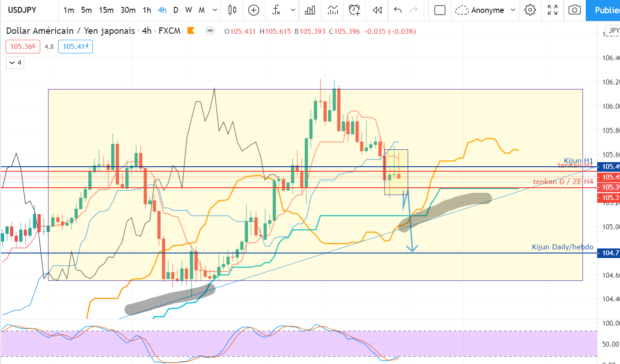Create an alert with the alarm clock icon
Viewport: 620px width, 364px height.
point(354,10)
